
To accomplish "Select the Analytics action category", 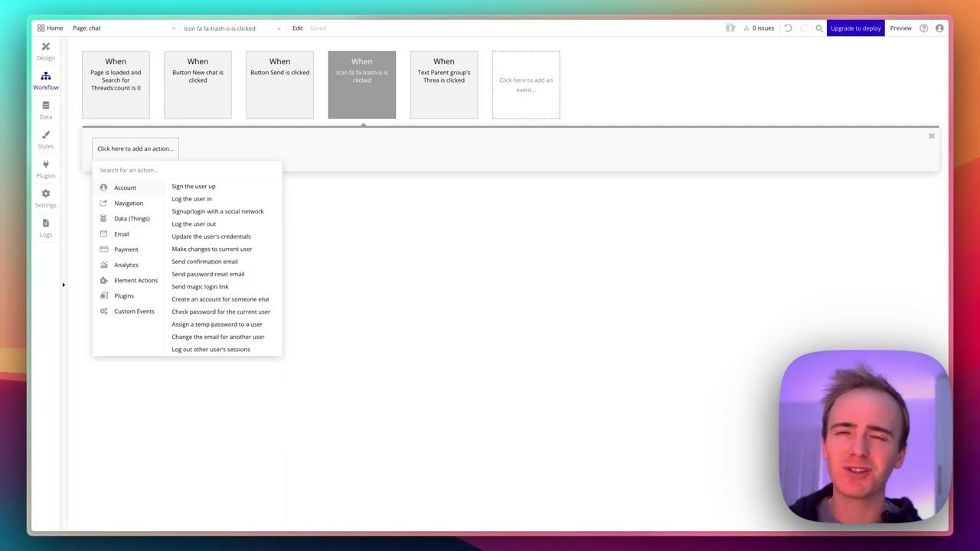I will 129,265.
